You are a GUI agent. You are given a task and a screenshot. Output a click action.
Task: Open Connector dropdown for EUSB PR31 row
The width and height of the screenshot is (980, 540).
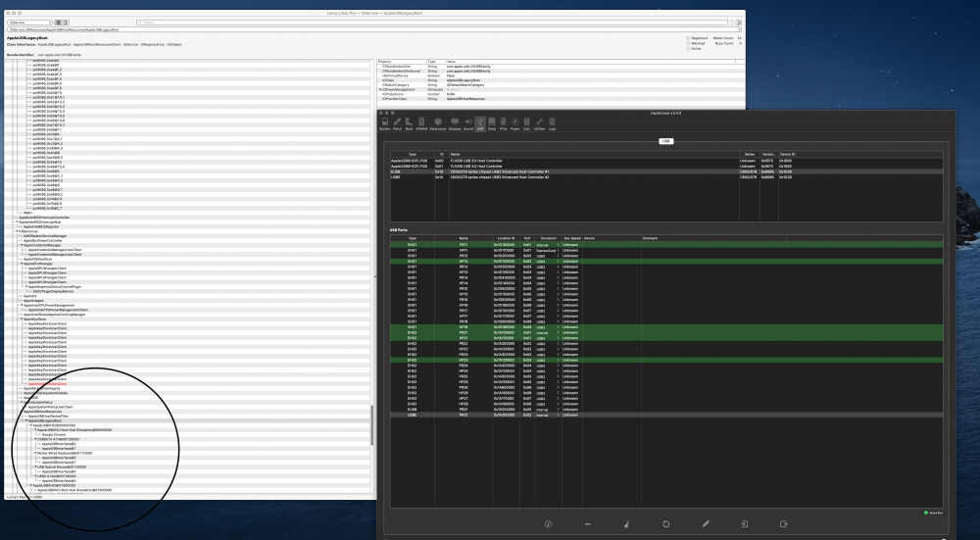pos(547,410)
